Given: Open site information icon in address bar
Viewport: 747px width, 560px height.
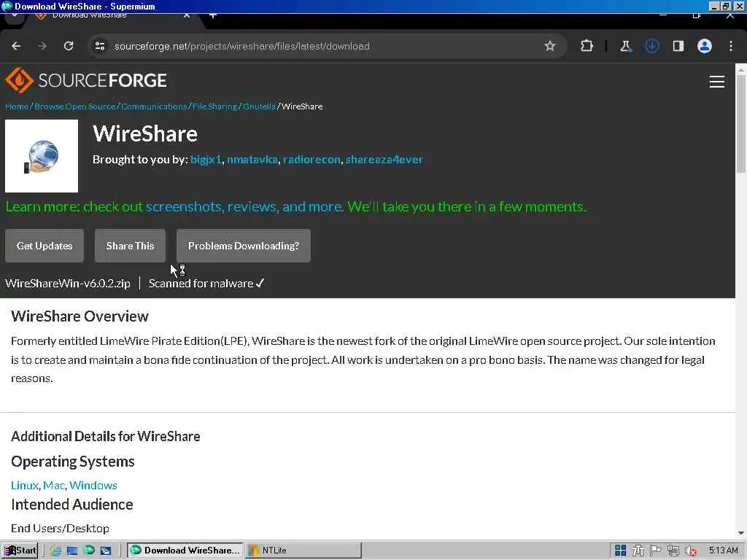Looking at the screenshot, I should point(100,46).
